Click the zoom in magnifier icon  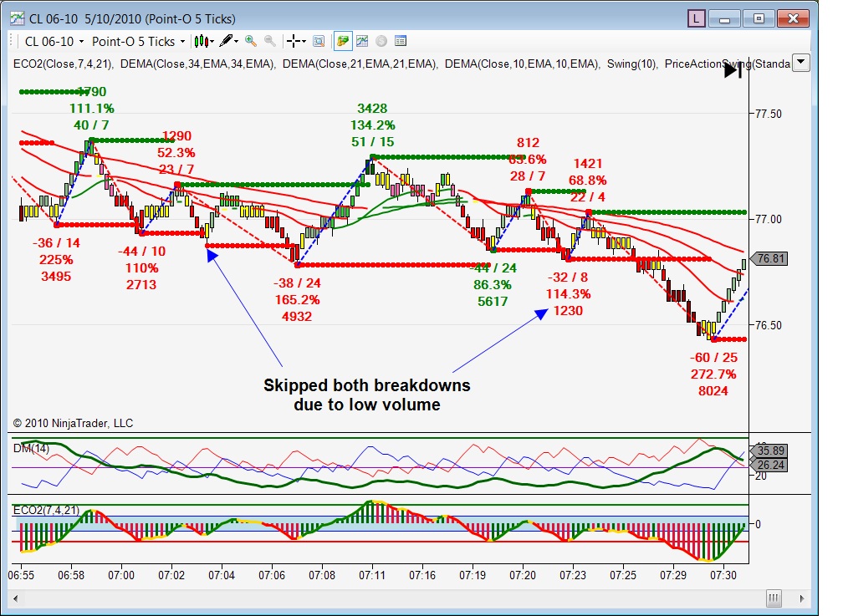point(251,41)
